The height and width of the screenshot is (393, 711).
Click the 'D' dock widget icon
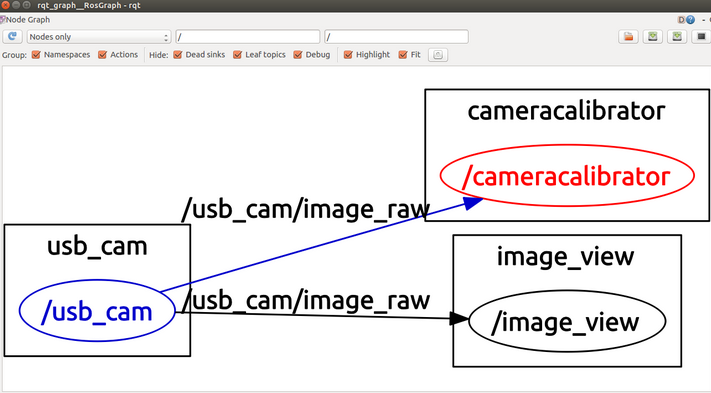[681, 19]
